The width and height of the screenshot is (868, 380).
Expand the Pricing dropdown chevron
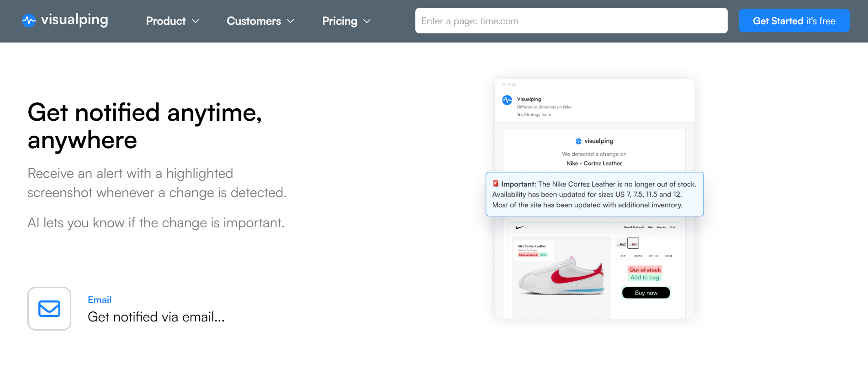tap(367, 21)
